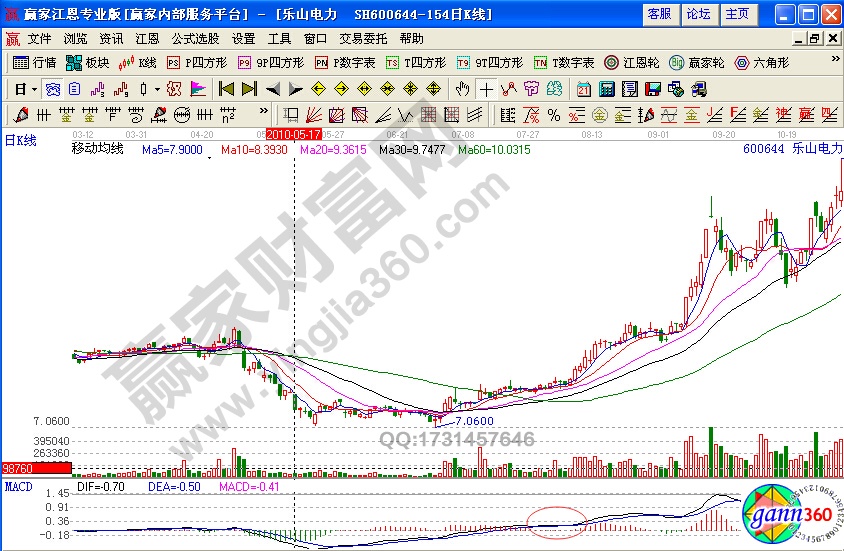Expand the drawing toolbar overflow chevron
This screenshot has height=551, width=844.
point(263,111)
